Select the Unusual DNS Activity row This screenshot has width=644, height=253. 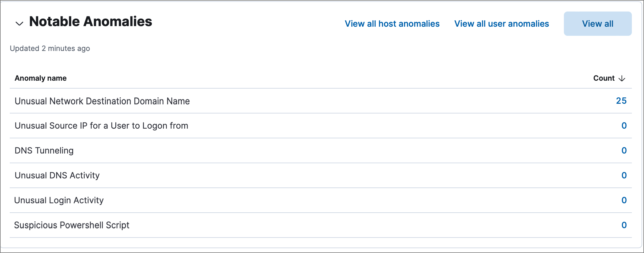pos(57,175)
